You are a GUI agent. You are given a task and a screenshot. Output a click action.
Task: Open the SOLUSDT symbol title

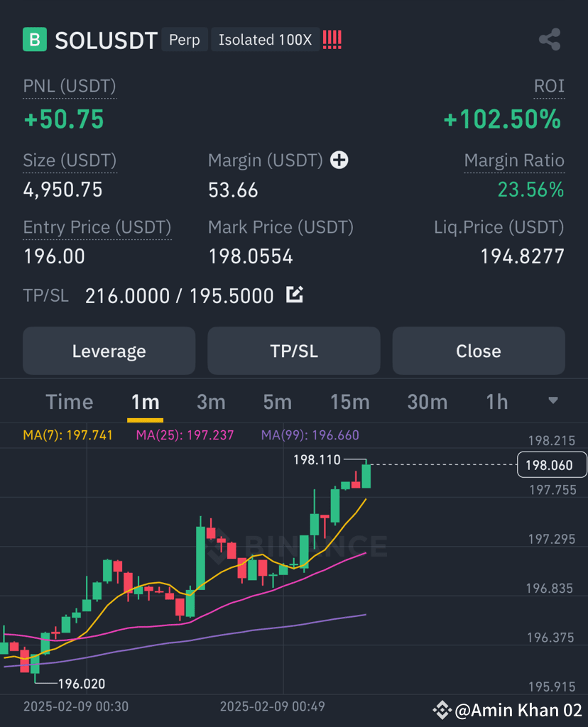(x=107, y=40)
